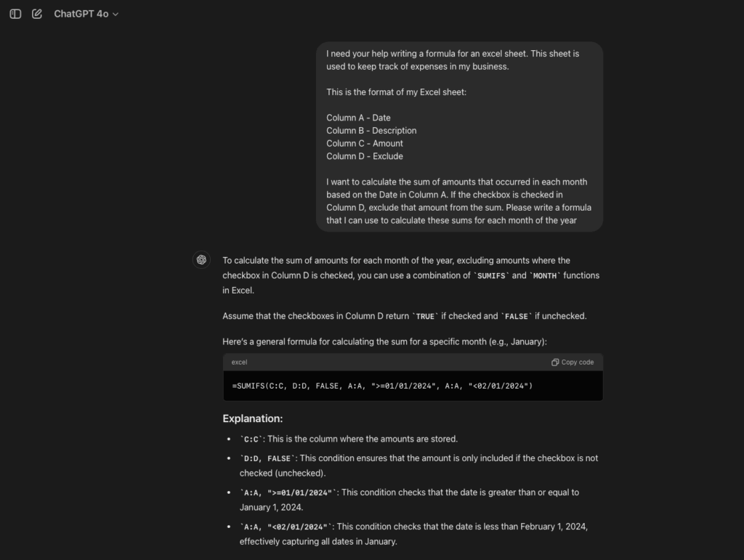The image size is (744, 560).
Task: Click the inline MONTH code term
Action: tap(545, 276)
